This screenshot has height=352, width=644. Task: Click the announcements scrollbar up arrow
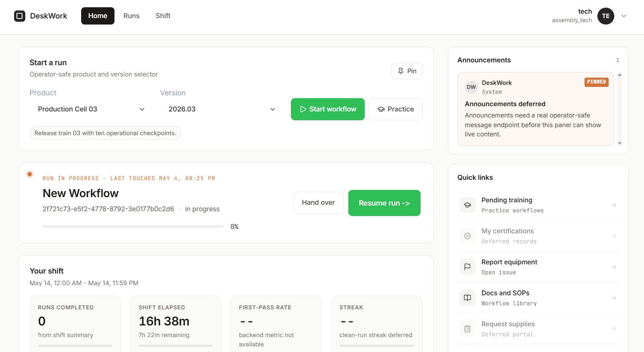[x=620, y=75]
